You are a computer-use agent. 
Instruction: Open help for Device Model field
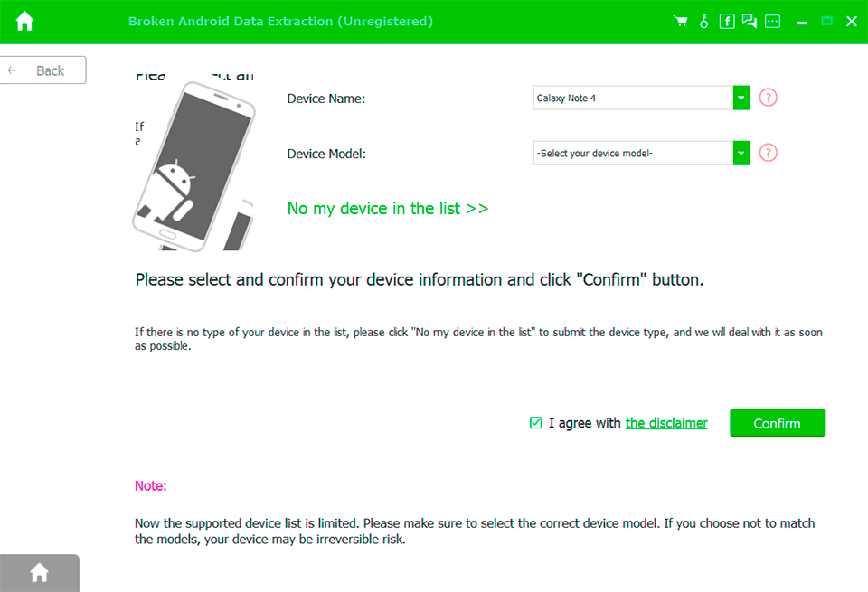tap(768, 152)
